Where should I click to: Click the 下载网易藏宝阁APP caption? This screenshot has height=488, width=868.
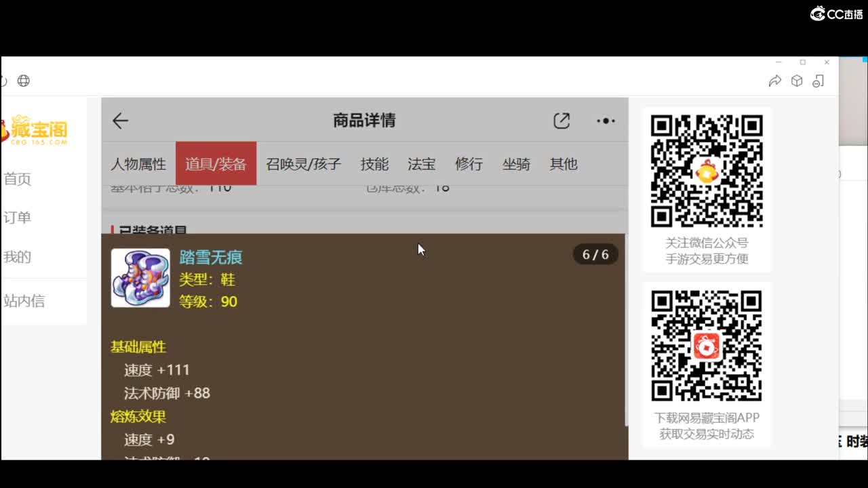coord(707,418)
